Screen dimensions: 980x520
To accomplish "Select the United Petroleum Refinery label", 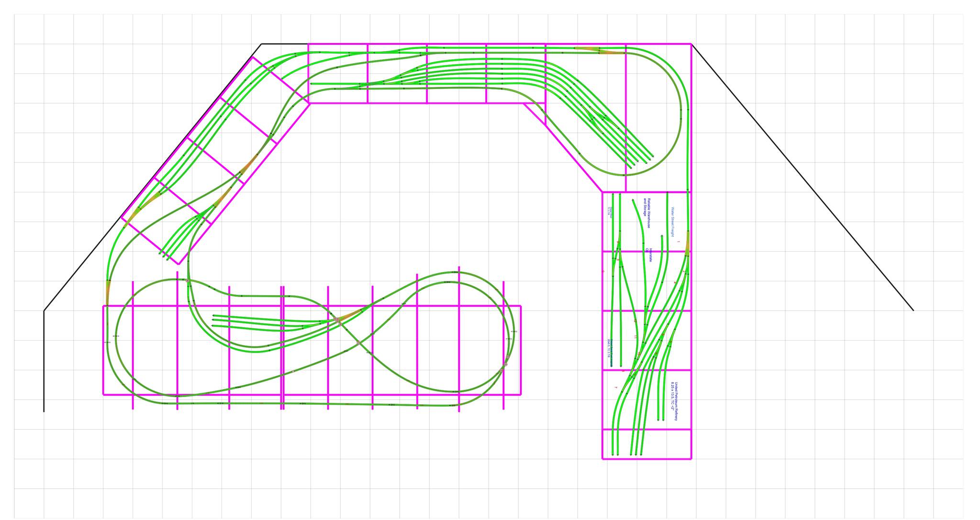I will (674, 401).
